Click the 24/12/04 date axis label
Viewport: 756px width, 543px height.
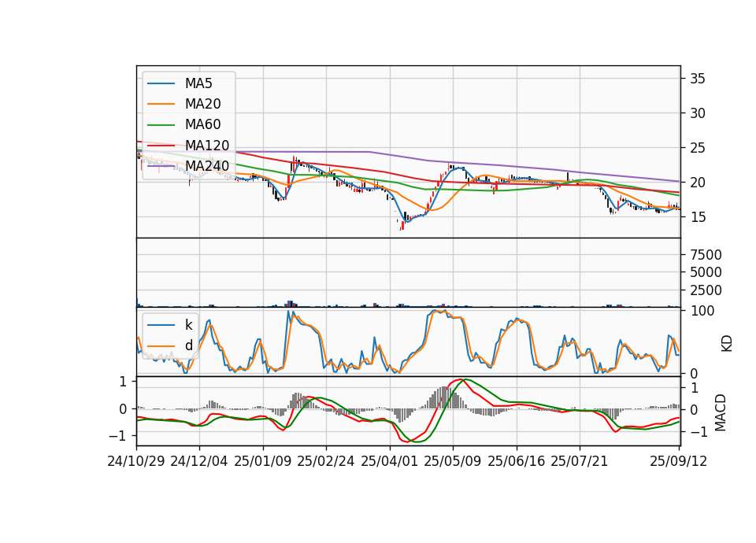tap(199, 461)
